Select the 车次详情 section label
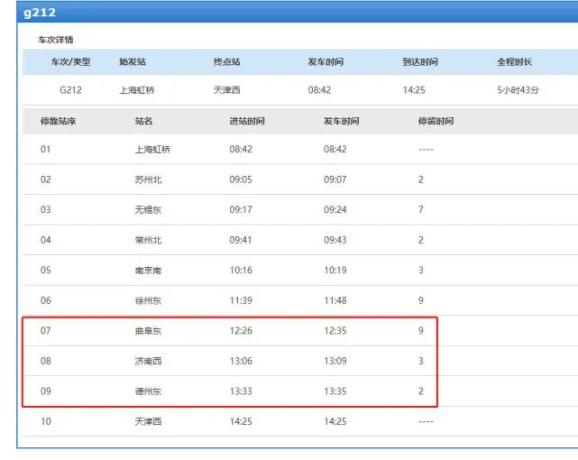The height and width of the screenshot is (460, 578). click(56, 40)
